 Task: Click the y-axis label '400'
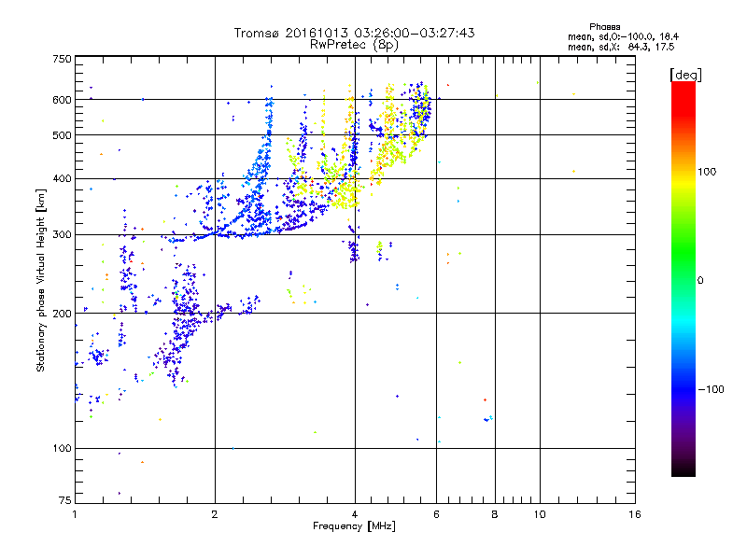coord(62,179)
